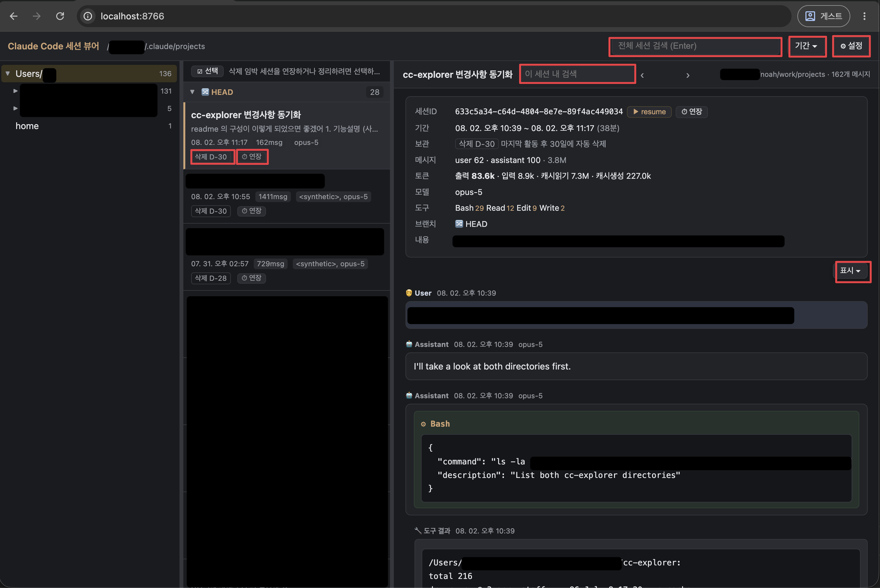
Task: Click the 출력 83.6k token value
Action: coord(475,176)
